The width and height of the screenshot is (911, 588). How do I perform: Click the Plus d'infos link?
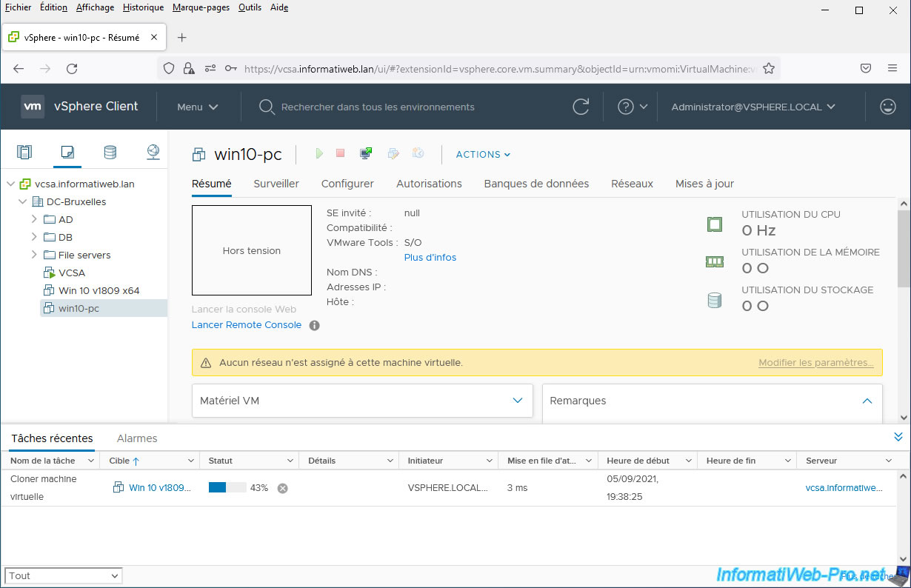pyautogui.click(x=430, y=258)
